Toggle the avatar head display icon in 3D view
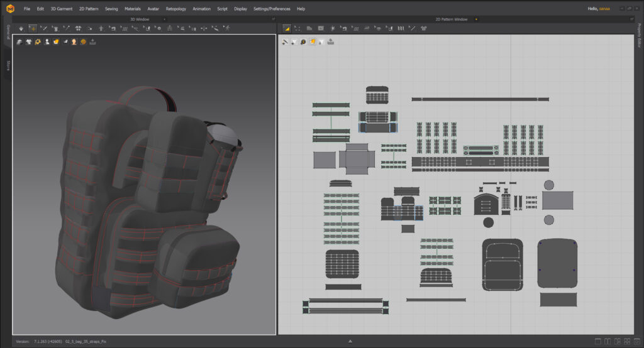Viewport: 644px width, 348px height. [x=74, y=42]
